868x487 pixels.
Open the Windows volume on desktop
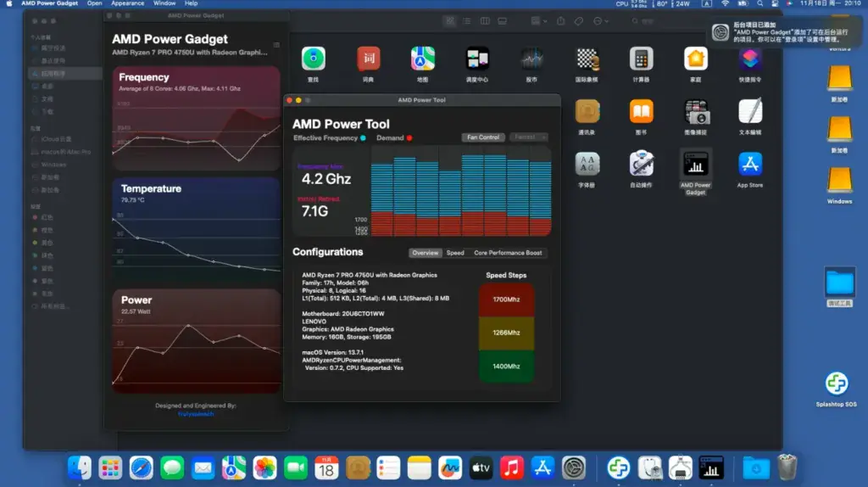point(839,181)
